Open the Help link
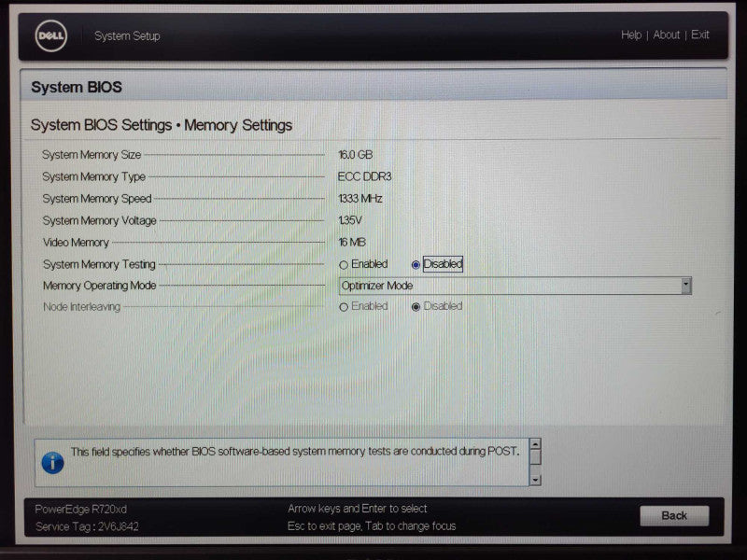Image resolution: width=747 pixels, height=560 pixels. point(631,35)
